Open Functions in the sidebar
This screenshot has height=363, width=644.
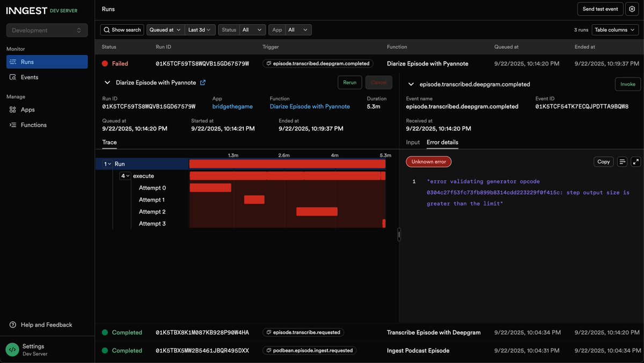pyautogui.click(x=47, y=125)
